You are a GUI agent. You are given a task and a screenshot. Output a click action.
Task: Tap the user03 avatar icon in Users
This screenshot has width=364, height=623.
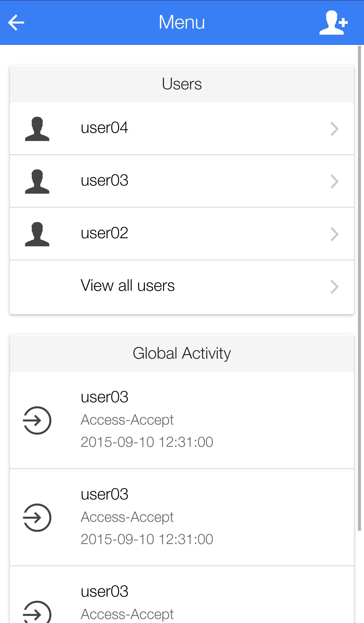click(37, 182)
